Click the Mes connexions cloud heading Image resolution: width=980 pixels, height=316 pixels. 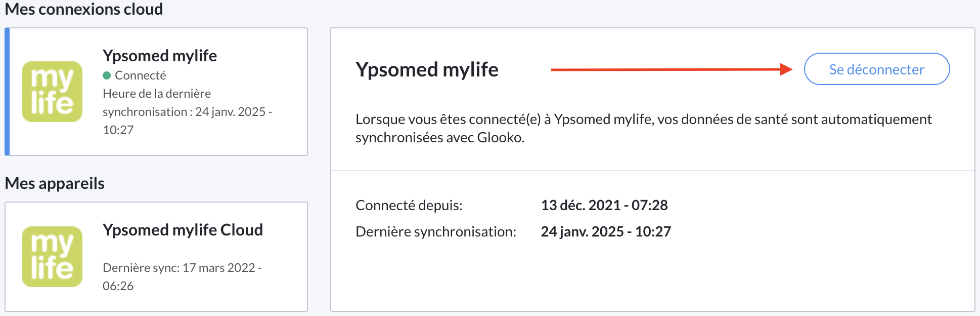pos(84,9)
